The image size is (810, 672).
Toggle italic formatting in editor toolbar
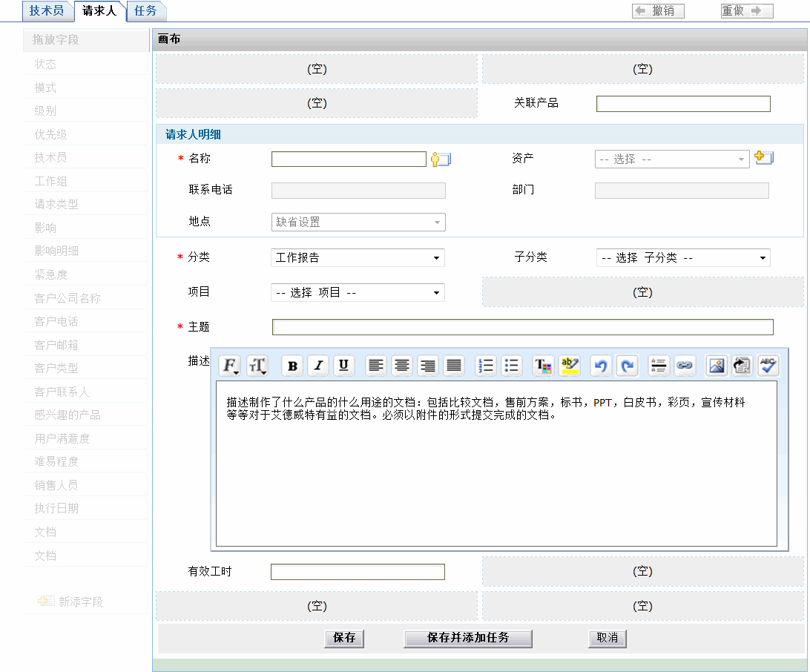click(318, 366)
